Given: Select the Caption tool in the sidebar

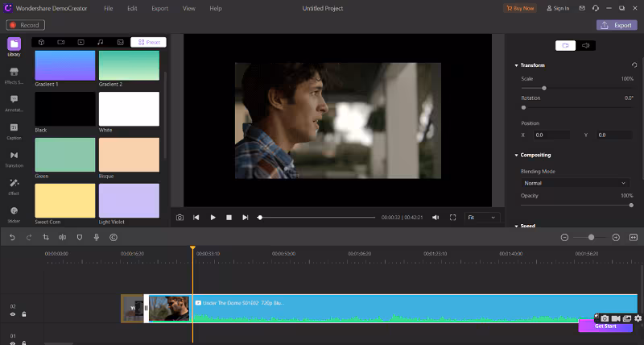Looking at the screenshot, I should point(14,131).
